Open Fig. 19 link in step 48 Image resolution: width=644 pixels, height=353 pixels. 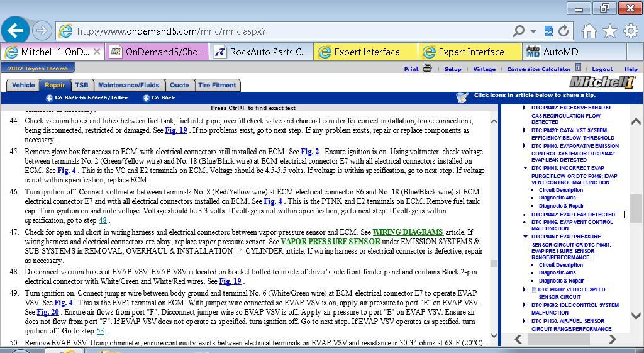[x=230, y=281]
